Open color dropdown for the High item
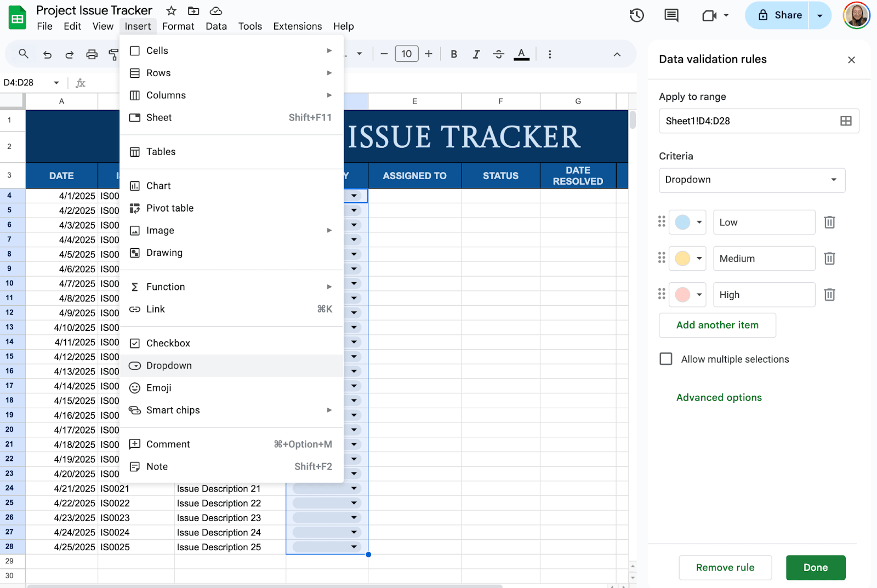 click(x=699, y=295)
